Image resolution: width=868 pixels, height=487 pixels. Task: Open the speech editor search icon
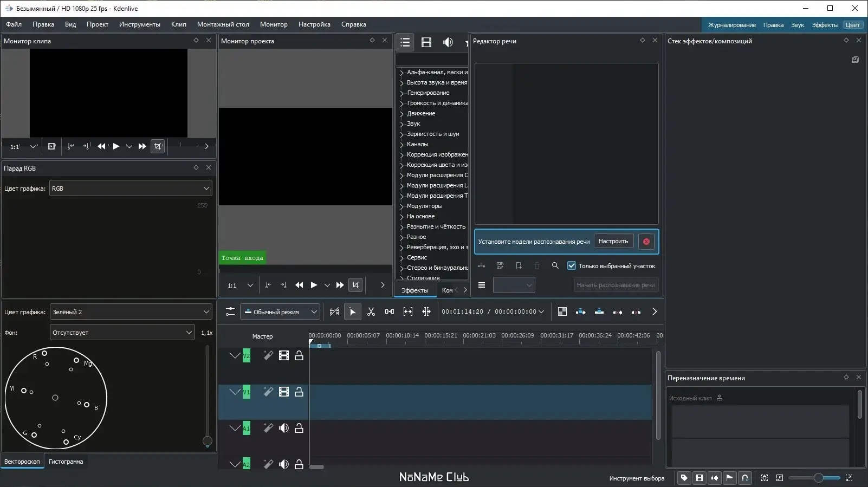pyautogui.click(x=555, y=266)
